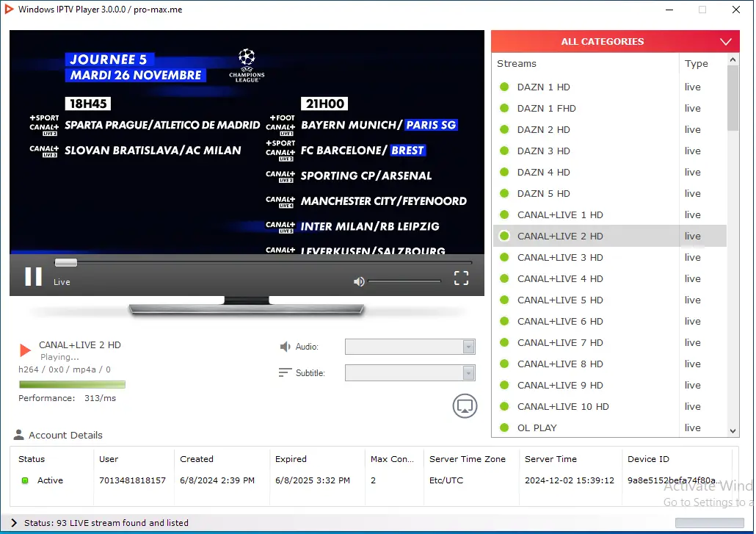Minimize the IPTV Player window
Viewport: 756px width, 534px height.
click(x=669, y=10)
